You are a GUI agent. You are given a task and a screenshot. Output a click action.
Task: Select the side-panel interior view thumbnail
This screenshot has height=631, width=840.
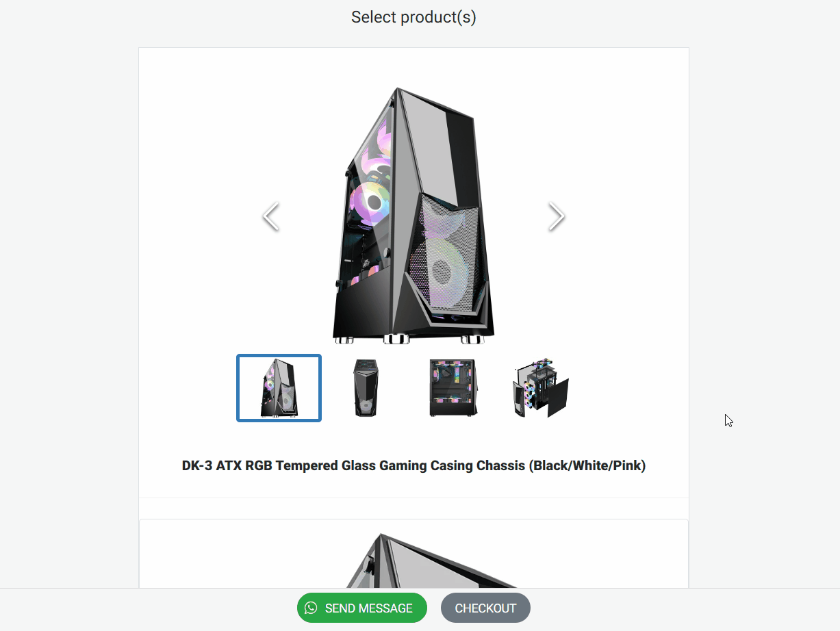[453, 388]
